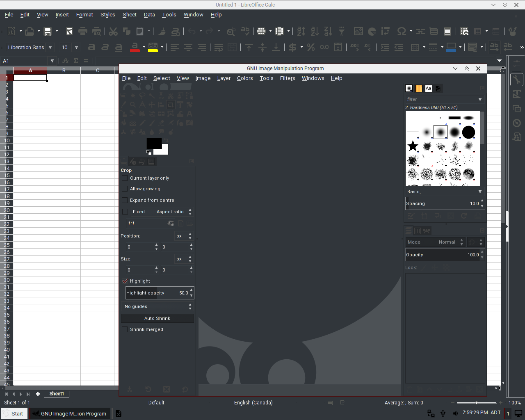Open Find and Replace in Calc toolbar
This screenshot has width=525, height=420.
pyautogui.click(x=231, y=31)
